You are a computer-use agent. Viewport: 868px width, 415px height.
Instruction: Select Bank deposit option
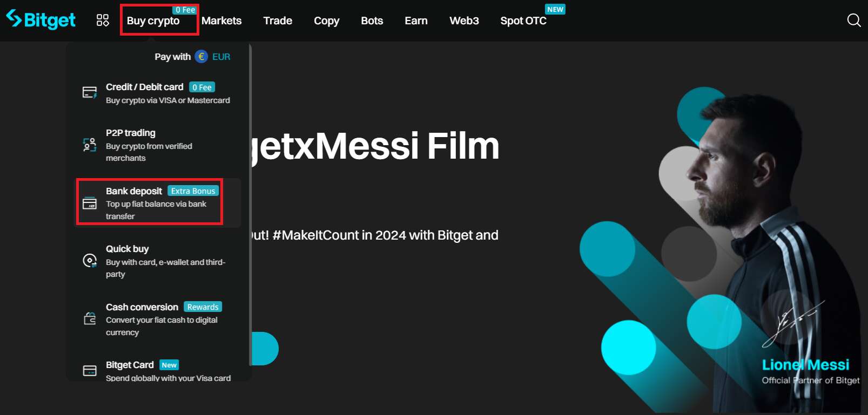tap(157, 203)
